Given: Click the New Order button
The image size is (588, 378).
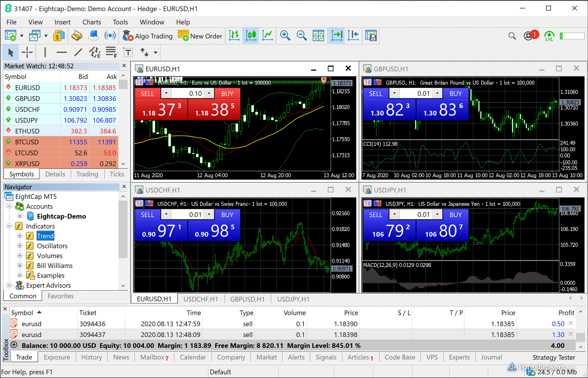Looking at the screenshot, I should pos(200,36).
